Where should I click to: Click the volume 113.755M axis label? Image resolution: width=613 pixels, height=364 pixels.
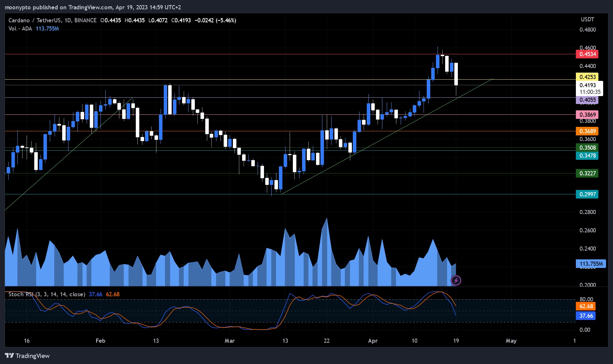click(591, 264)
